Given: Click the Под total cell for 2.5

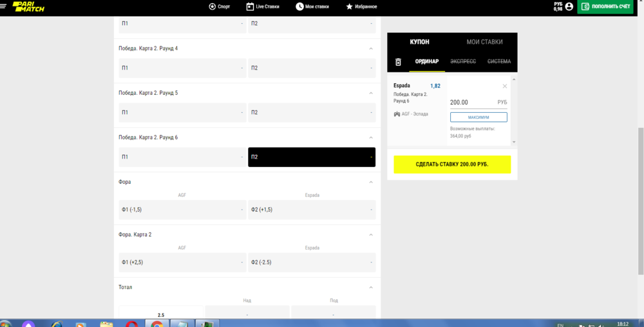Looking at the screenshot, I should [x=334, y=313].
